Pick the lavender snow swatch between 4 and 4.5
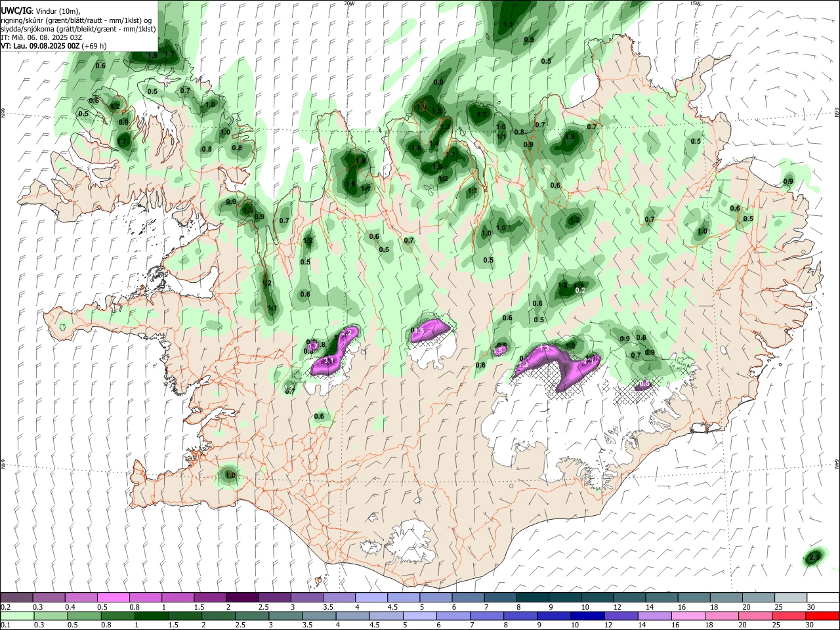Viewport: 840px width, 630px height. click(x=371, y=598)
